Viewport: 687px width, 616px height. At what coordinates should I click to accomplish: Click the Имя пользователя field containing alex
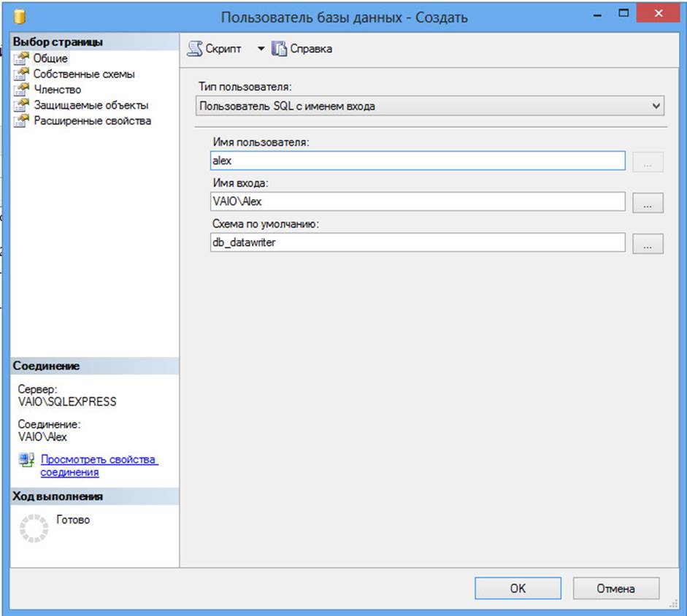(x=418, y=161)
